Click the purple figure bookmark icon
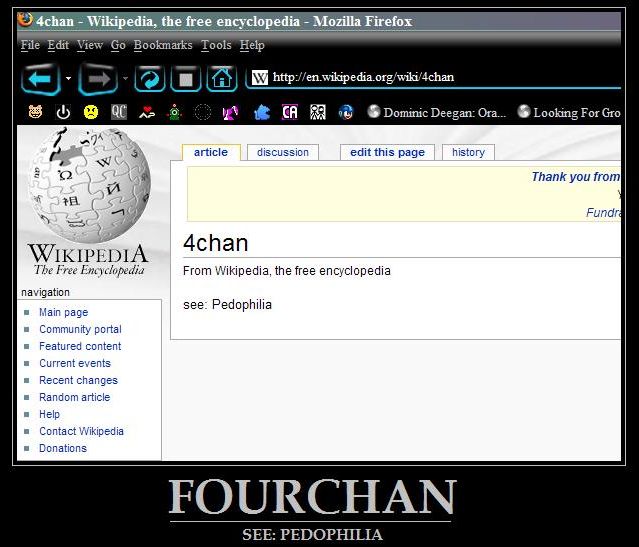 pos(230,112)
